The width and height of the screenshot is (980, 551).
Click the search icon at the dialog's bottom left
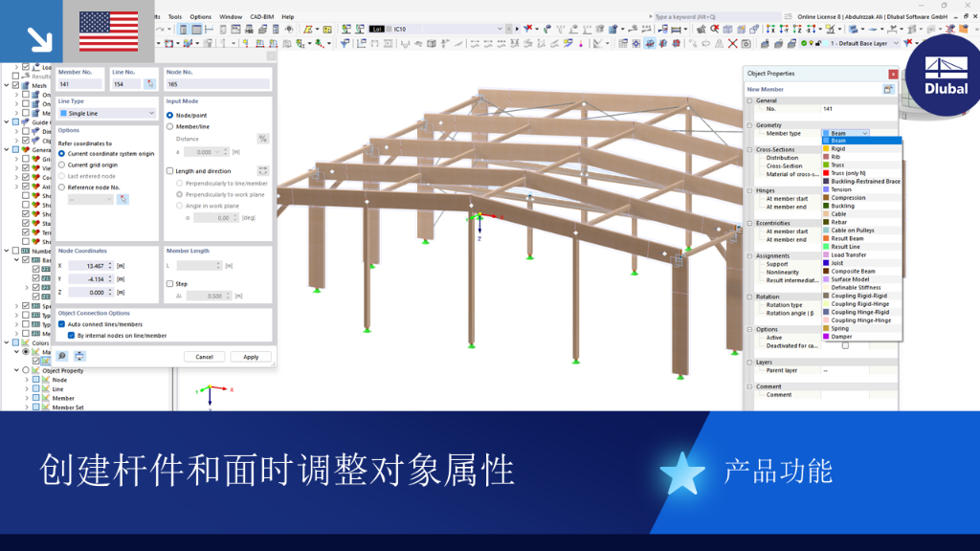tap(62, 356)
